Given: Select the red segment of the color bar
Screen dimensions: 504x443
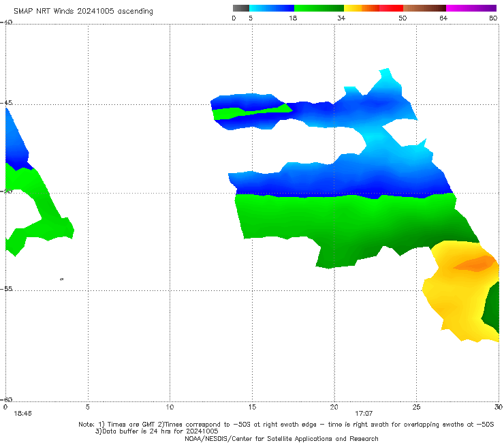Looking at the screenshot, I should (x=391, y=8).
